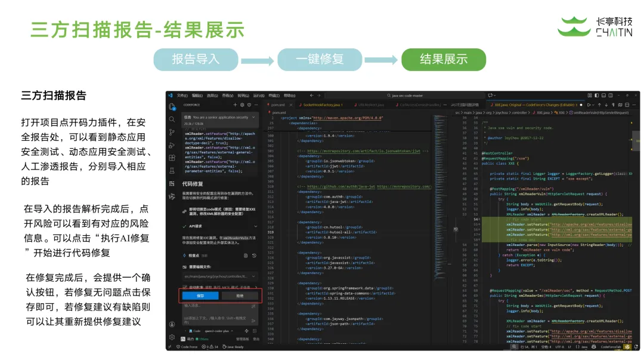This screenshot has width=644, height=363.
Task: Expand the 自动批准 options chevron
Action: point(256,287)
